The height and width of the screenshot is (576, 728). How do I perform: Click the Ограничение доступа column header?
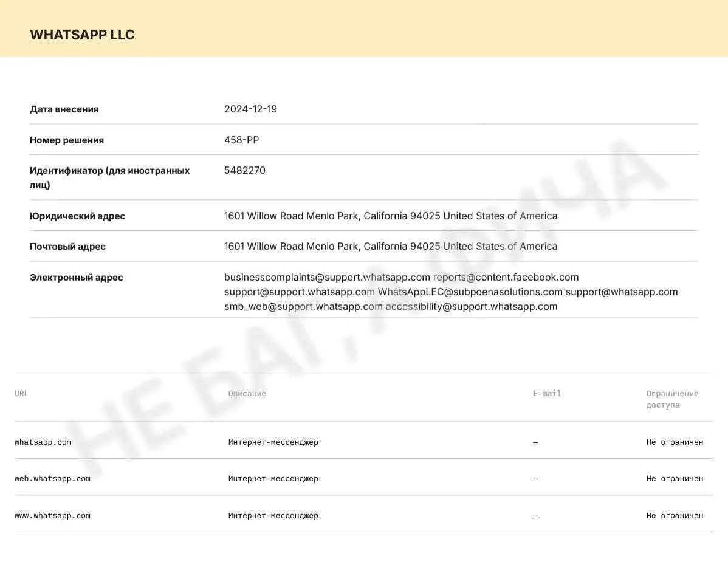[x=672, y=399]
